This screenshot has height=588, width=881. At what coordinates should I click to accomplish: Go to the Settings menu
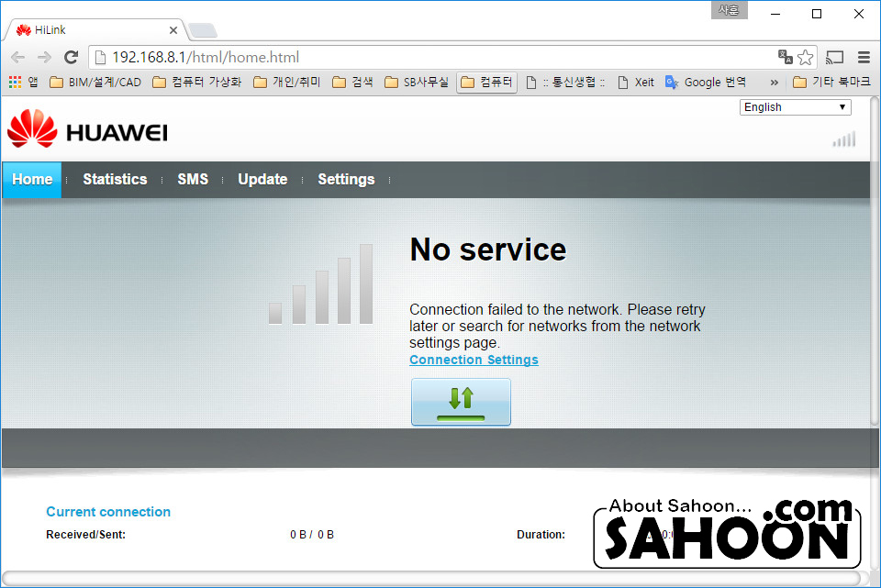click(346, 179)
